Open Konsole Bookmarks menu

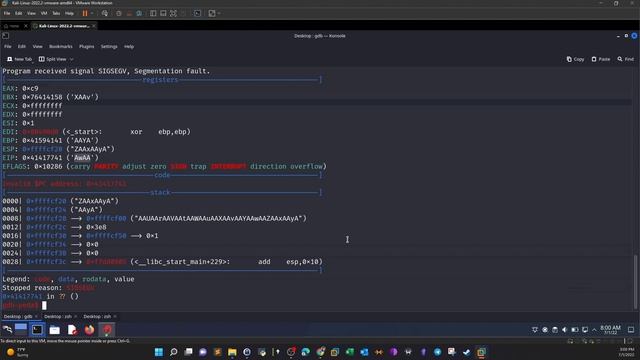[60, 47]
